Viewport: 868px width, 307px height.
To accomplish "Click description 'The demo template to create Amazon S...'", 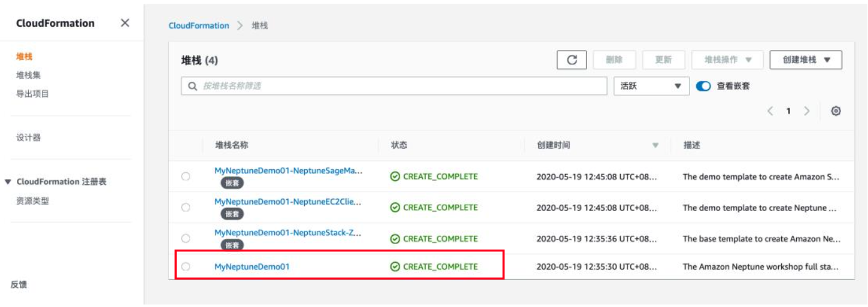I will [761, 177].
